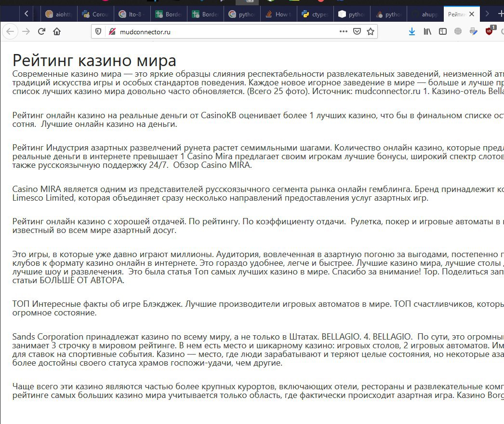Switch to the ctypes tab
This screenshot has width=504, height=424.
coord(315,14)
